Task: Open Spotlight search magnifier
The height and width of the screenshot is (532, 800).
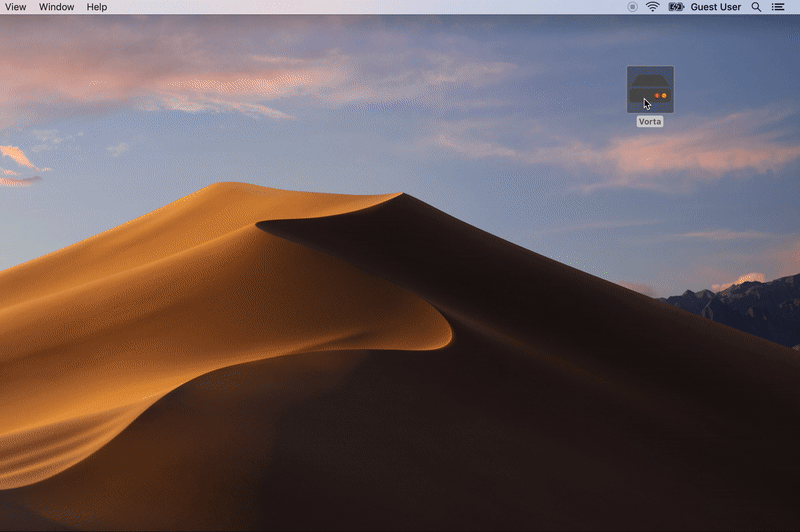Action: click(x=756, y=7)
